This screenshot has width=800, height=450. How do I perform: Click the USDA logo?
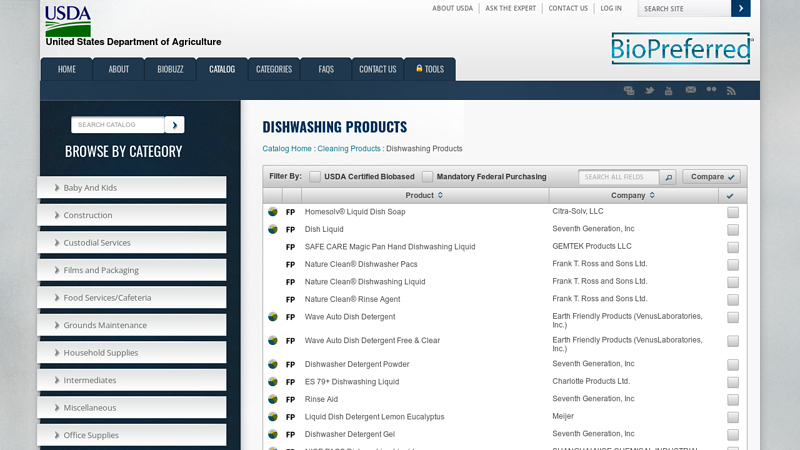click(x=68, y=21)
